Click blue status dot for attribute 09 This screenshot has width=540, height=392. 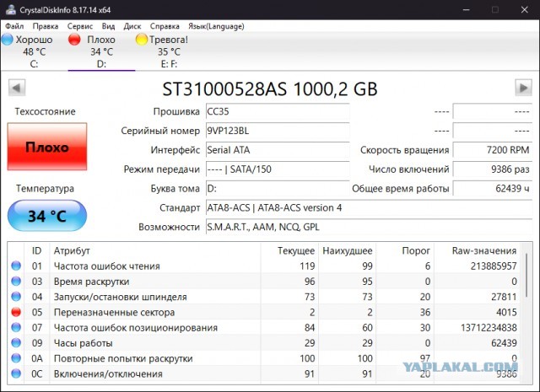pos(16,343)
